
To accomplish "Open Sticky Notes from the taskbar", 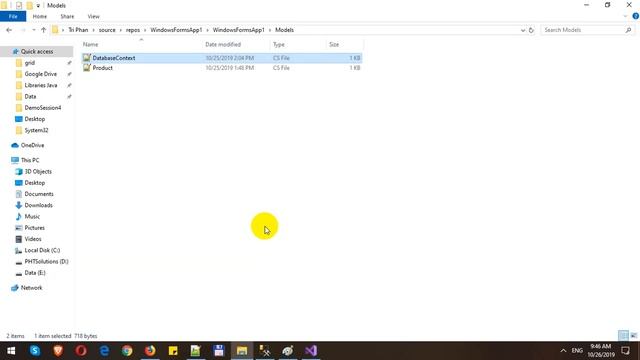I will click(x=173, y=351).
